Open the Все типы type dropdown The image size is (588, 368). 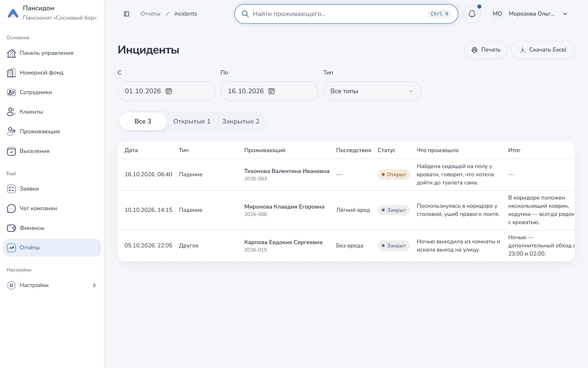coord(372,91)
